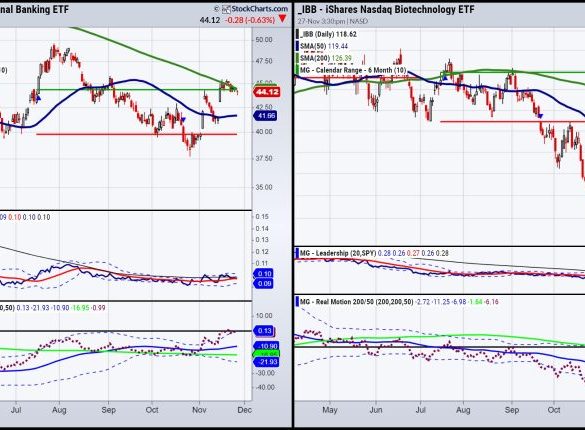
Task: Click blue up-triangle marker on IBB chart in July
Action: coord(445,78)
